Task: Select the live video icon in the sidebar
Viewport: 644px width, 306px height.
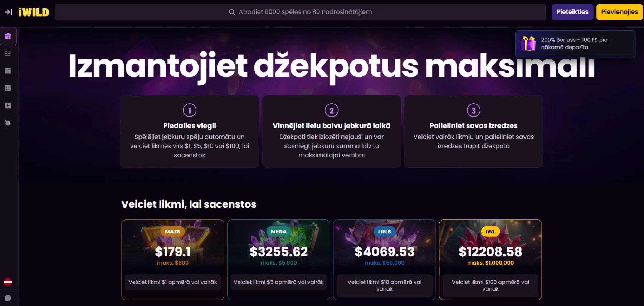Action: (x=8, y=105)
